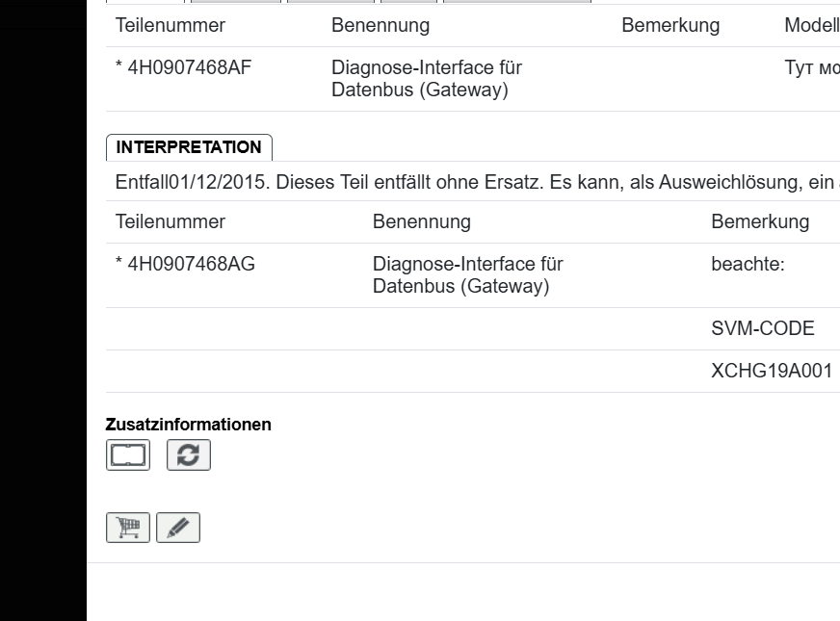Click the refresh icon under Zusatzinformationen
840x621 pixels.
click(x=190, y=455)
